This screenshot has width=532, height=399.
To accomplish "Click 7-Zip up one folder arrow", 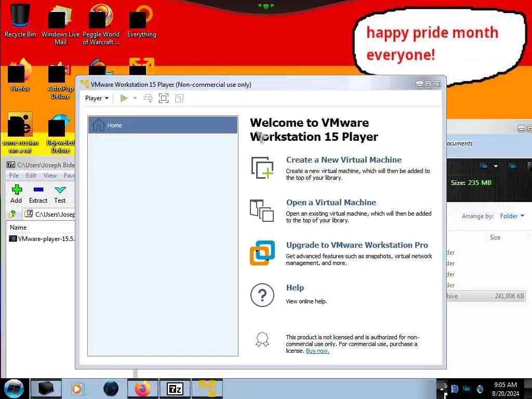I will pos(12,214).
